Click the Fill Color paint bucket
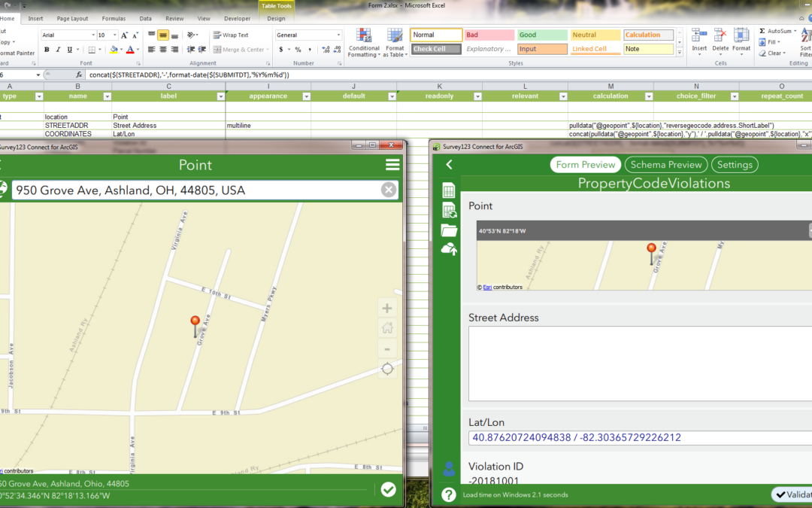 [x=114, y=50]
